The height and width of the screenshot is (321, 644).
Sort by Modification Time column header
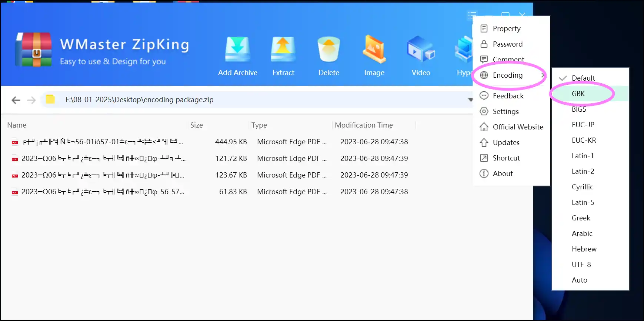(x=364, y=125)
